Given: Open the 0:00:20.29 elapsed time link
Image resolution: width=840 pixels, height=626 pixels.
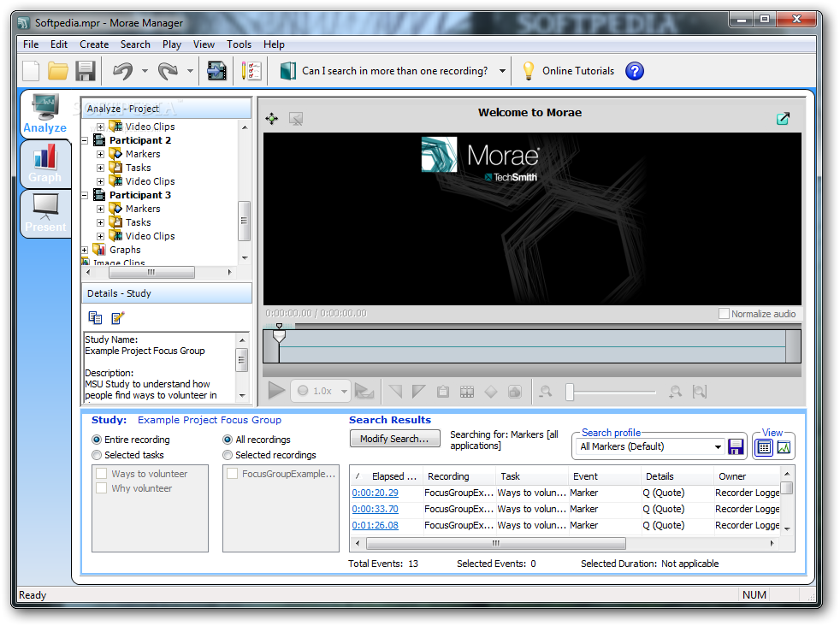Looking at the screenshot, I should point(375,493).
